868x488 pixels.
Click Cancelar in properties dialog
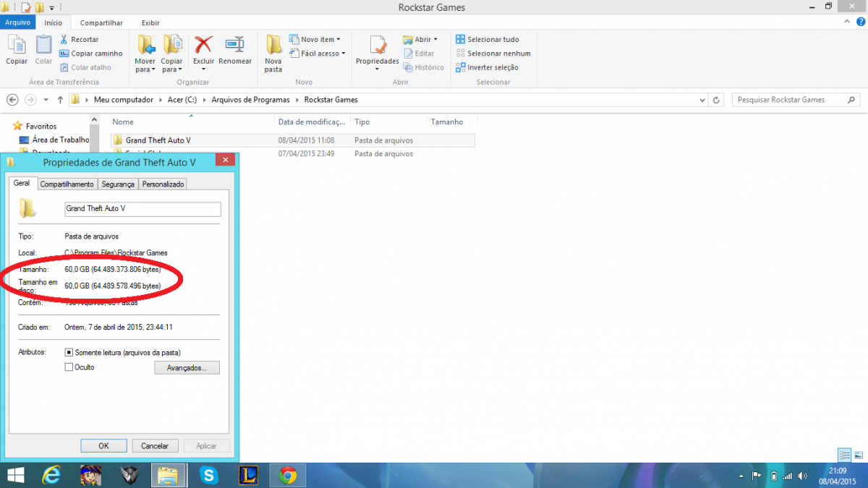pyautogui.click(x=155, y=446)
